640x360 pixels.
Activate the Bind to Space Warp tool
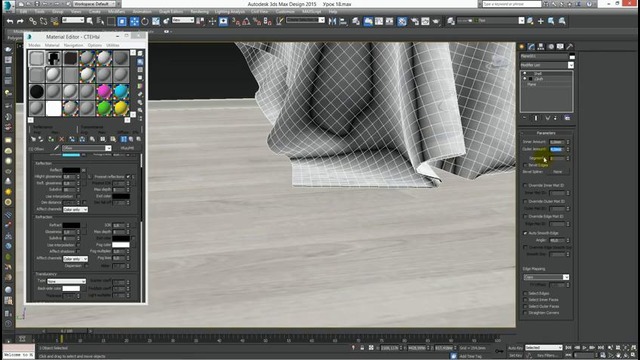pyautogui.click(x=54, y=21)
